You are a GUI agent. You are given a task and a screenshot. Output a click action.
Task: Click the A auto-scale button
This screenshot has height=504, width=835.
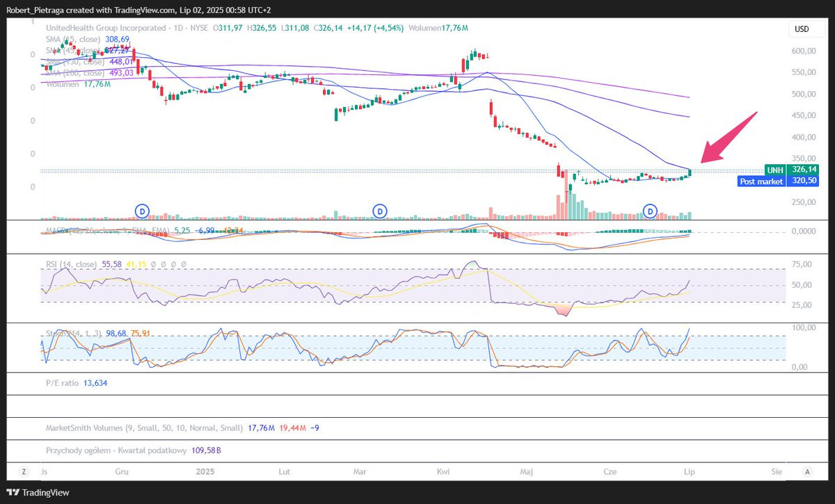tap(807, 471)
